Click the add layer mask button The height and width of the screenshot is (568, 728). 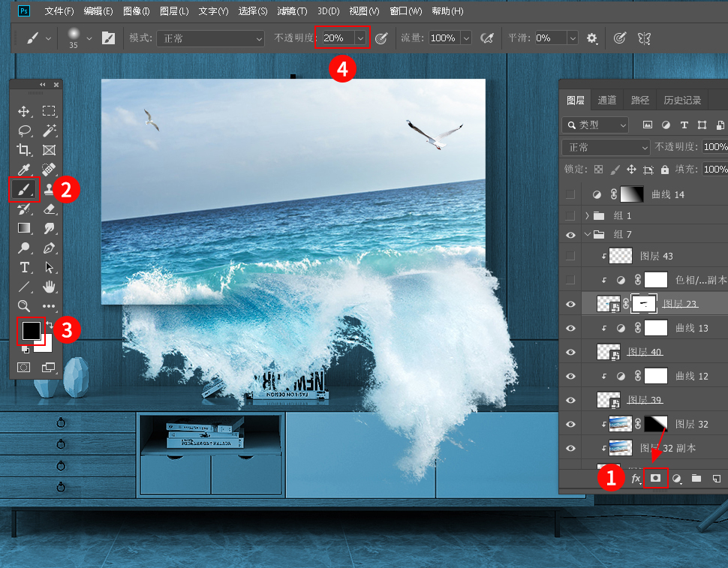coord(655,479)
